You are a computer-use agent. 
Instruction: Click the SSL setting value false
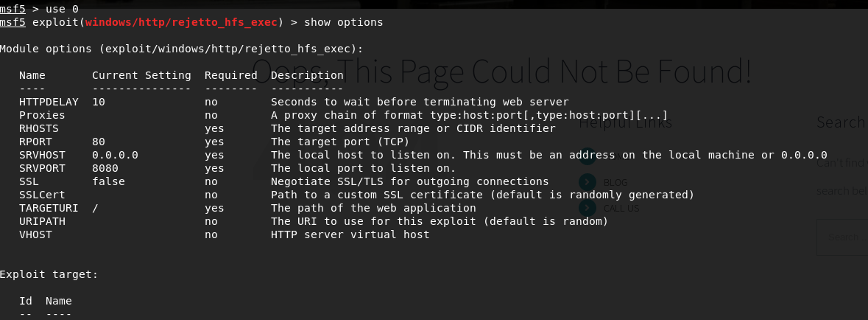click(x=108, y=181)
